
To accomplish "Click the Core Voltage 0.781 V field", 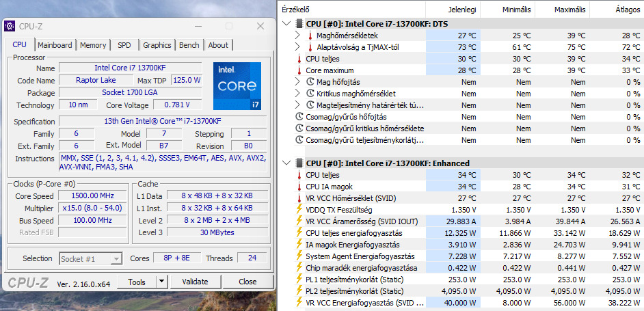I will pos(178,105).
